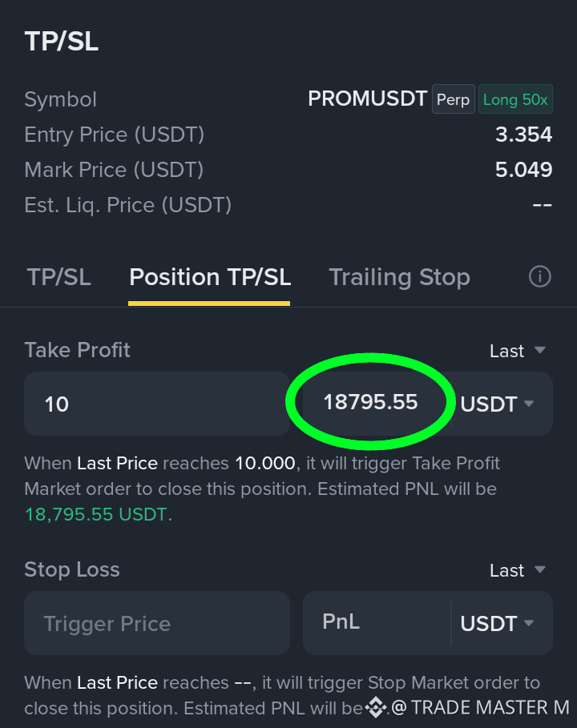Open the TP/SL info icon

tap(539, 277)
